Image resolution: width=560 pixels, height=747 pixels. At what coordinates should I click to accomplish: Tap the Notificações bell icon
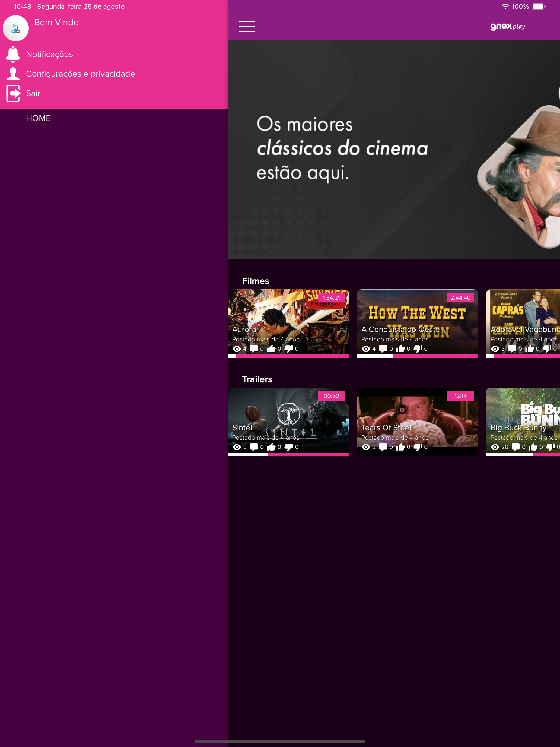[13, 54]
